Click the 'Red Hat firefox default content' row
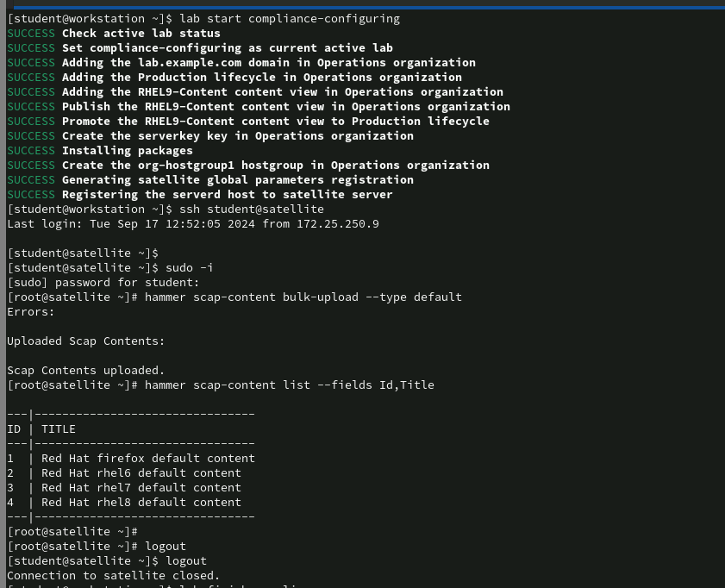The image size is (725, 588). (x=147, y=458)
